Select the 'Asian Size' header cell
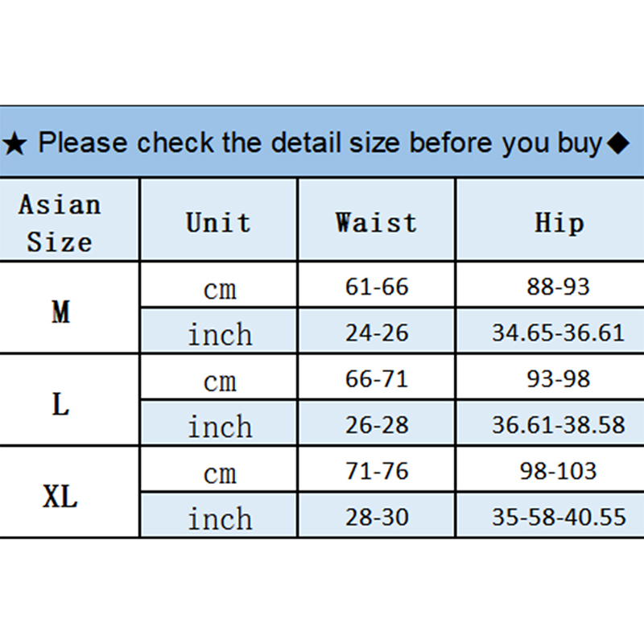644x644 pixels. point(60,222)
